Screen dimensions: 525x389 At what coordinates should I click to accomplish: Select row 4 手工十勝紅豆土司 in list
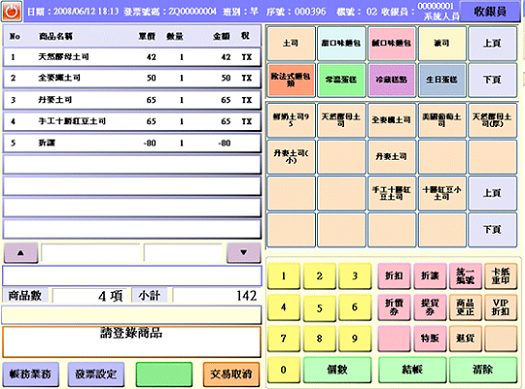[132, 121]
